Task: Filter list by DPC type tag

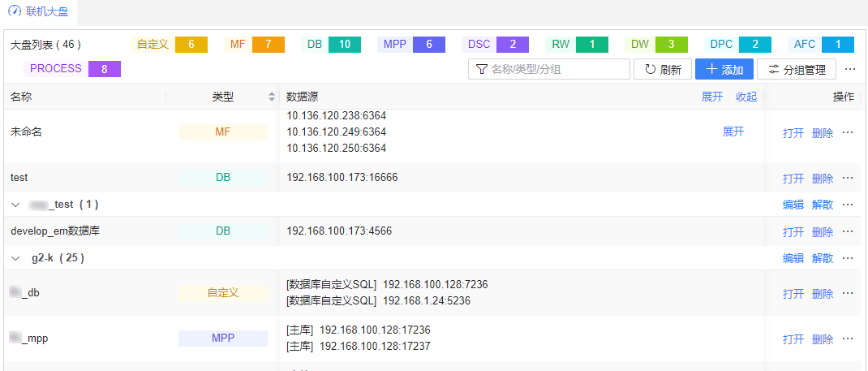Action: tap(737, 45)
